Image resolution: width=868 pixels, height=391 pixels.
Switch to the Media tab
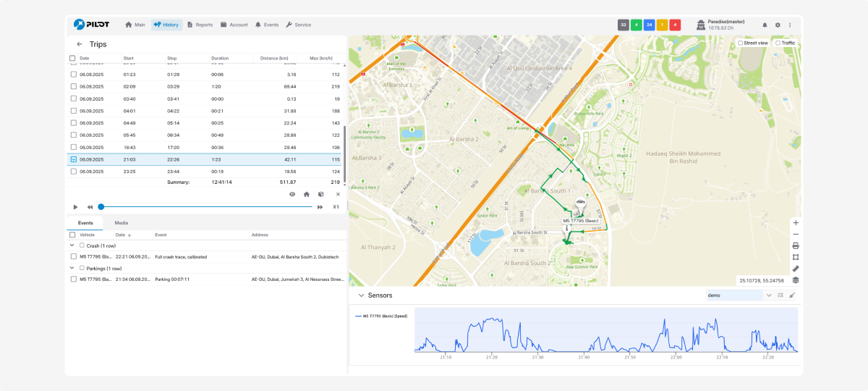point(122,223)
